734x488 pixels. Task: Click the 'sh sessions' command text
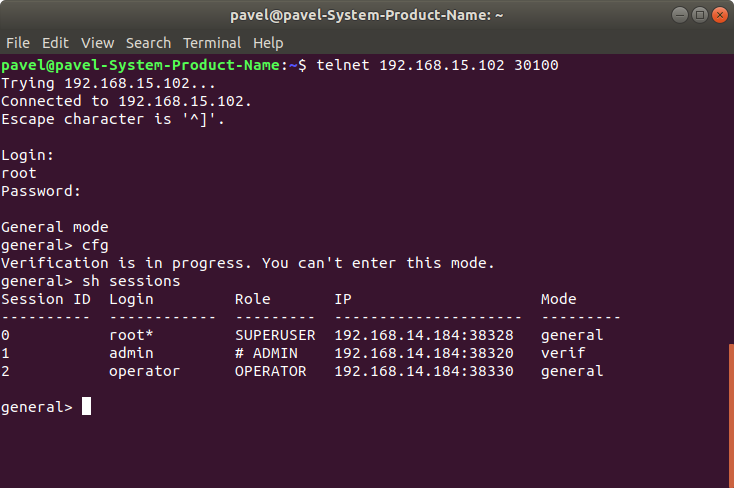[x=131, y=281]
